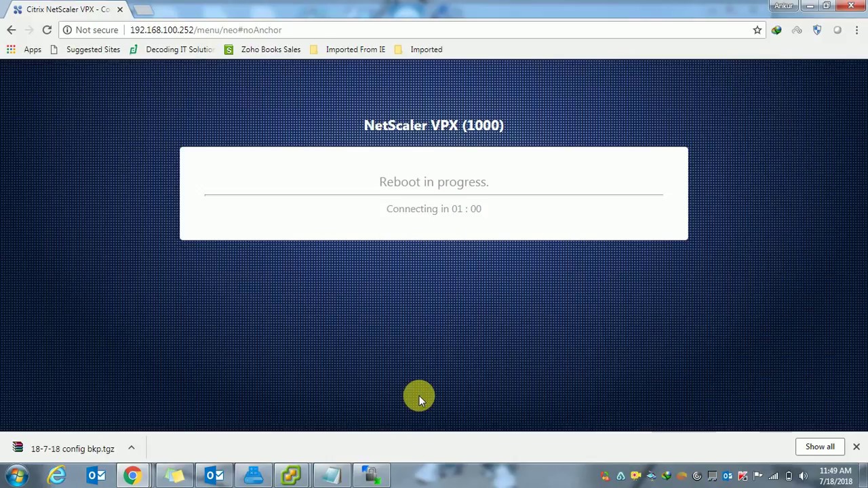868x488 pixels.
Task: Open the blue calculator-like taskbar app
Action: (254, 476)
